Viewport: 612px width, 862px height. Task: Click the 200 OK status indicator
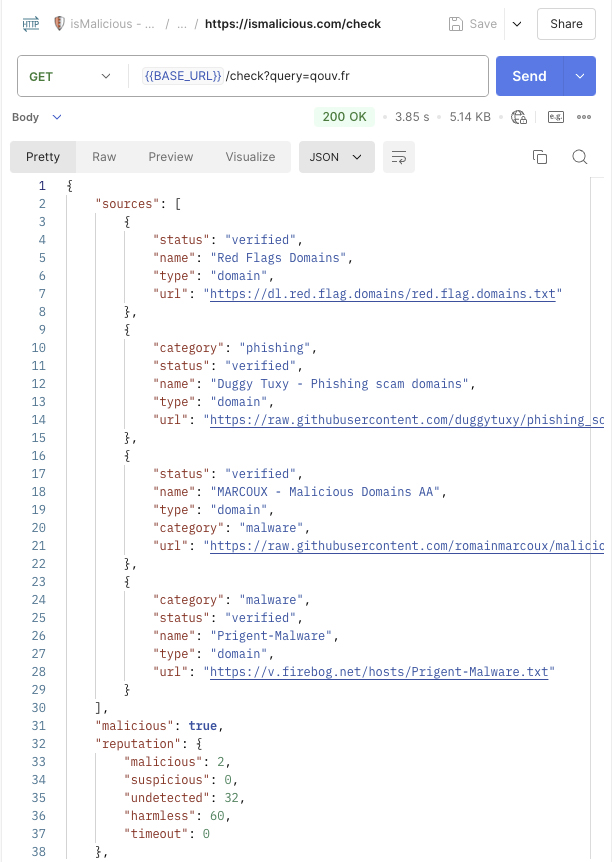click(x=344, y=116)
